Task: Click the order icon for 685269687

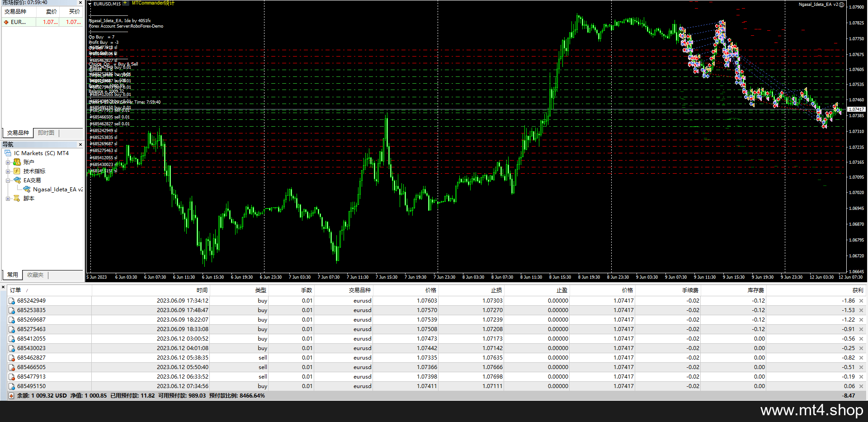Action: 12,320
